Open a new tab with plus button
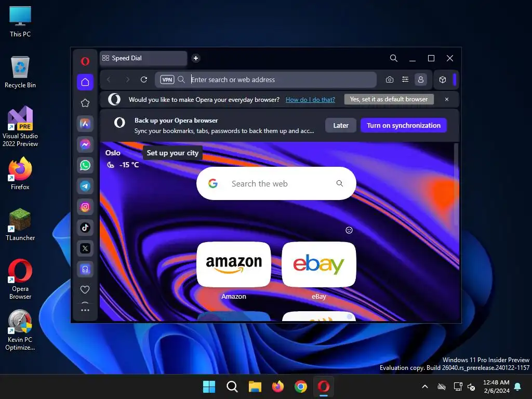Screen dimensions: 532x399 (x=196, y=58)
